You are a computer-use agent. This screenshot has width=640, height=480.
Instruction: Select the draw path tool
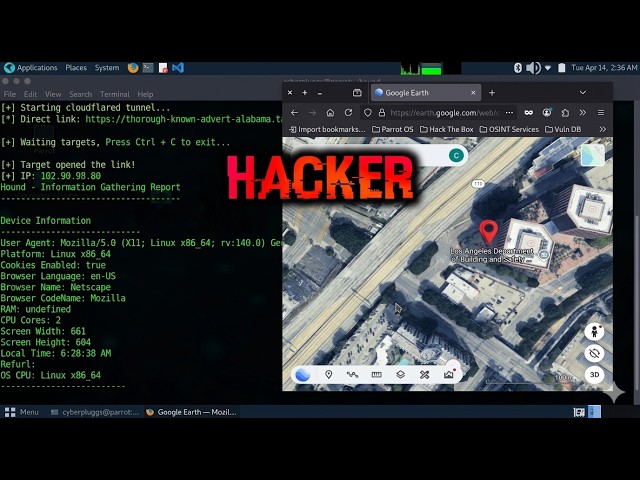(x=352, y=375)
